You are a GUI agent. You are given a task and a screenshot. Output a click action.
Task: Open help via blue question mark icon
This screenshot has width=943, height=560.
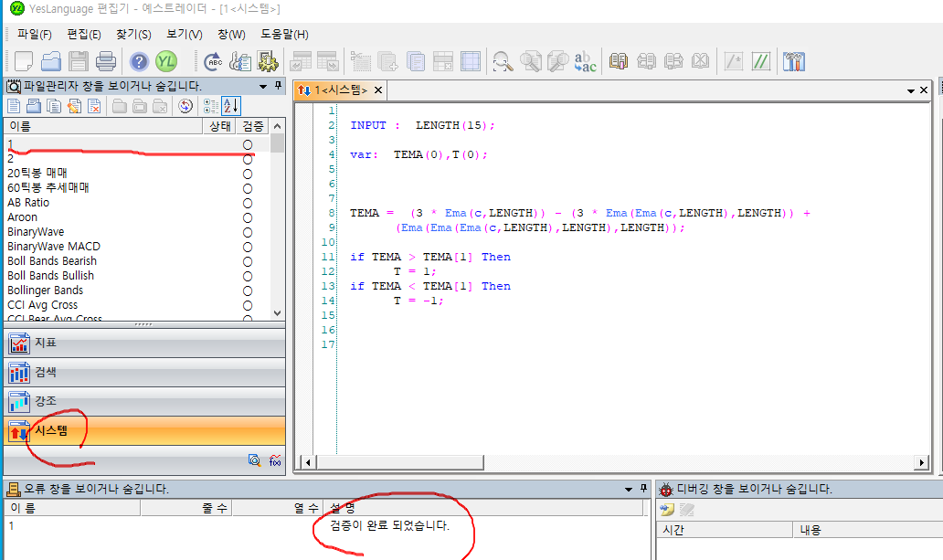coord(139,61)
